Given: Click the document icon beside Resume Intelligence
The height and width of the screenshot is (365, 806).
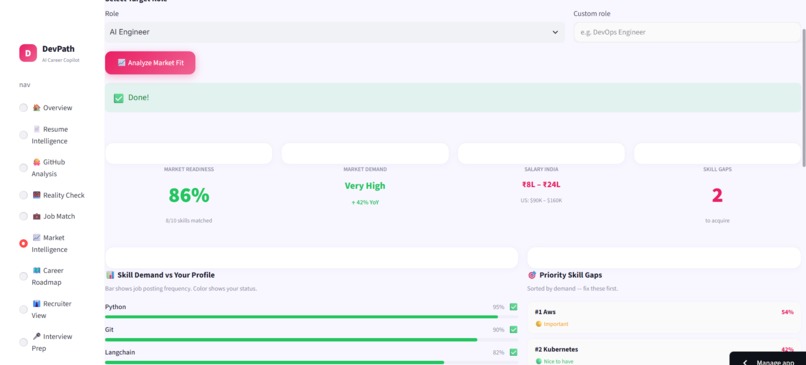Looking at the screenshot, I should click(x=36, y=129).
